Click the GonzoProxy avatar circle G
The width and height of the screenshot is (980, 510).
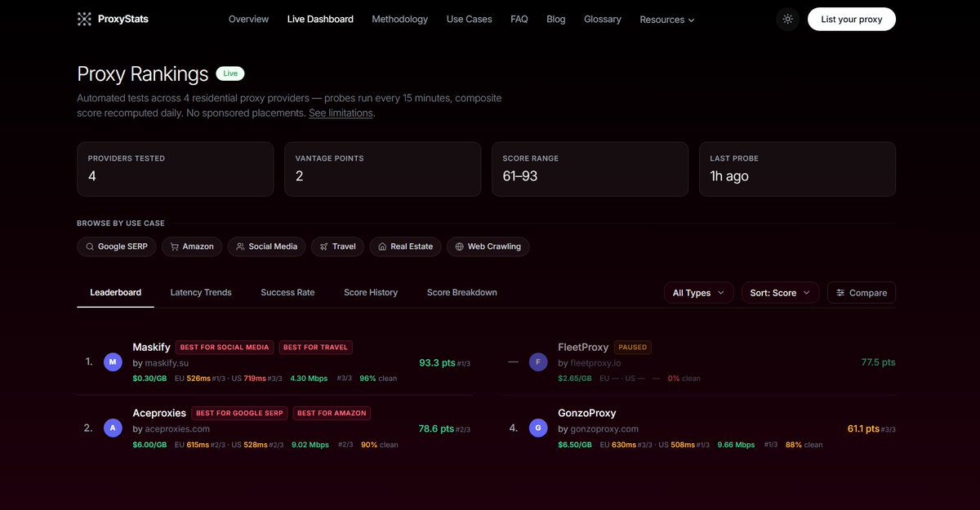pyautogui.click(x=538, y=428)
